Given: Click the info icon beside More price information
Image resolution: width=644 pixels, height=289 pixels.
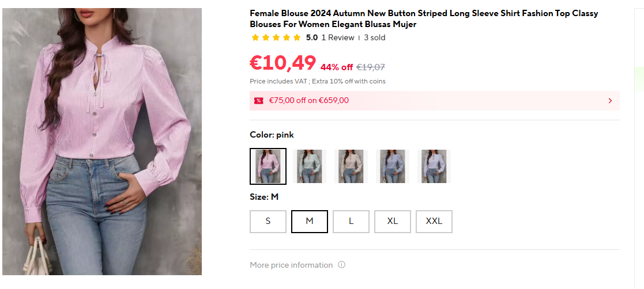Looking at the screenshot, I should (x=341, y=265).
